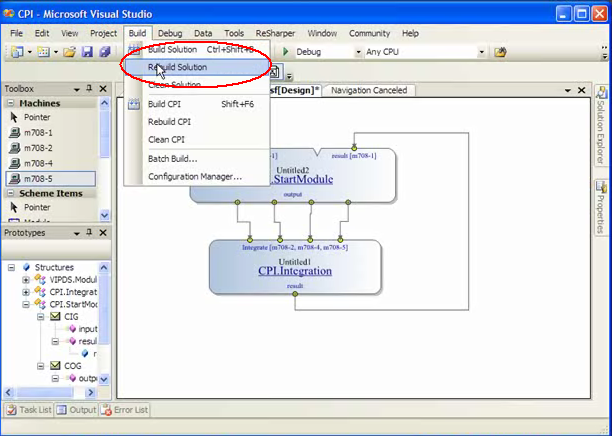Click the Save floppy disk icon
The image size is (612, 436).
pos(87,52)
